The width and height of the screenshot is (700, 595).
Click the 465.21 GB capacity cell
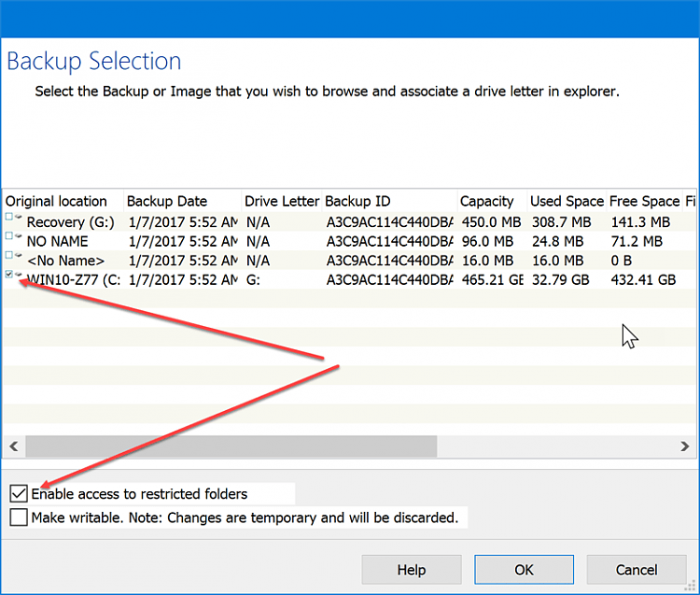pyautogui.click(x=493, y=280)
